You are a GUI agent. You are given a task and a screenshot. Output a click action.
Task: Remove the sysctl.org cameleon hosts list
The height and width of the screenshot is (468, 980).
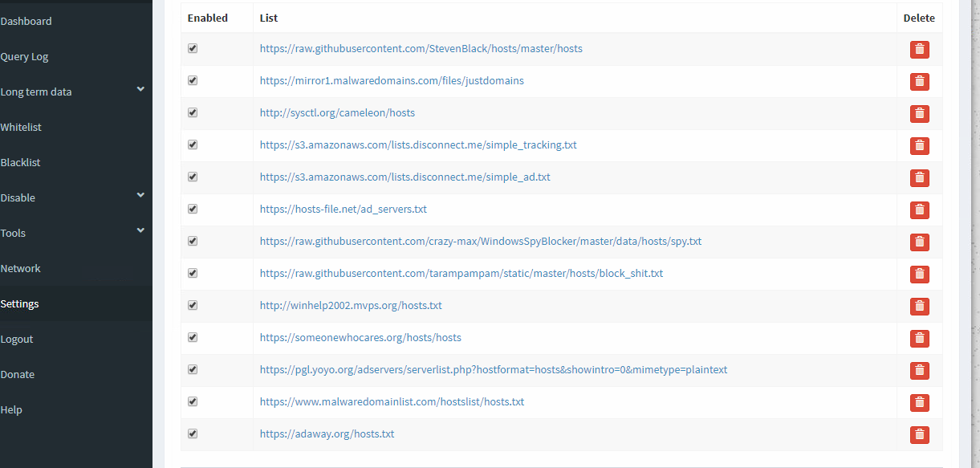[919, 114]
